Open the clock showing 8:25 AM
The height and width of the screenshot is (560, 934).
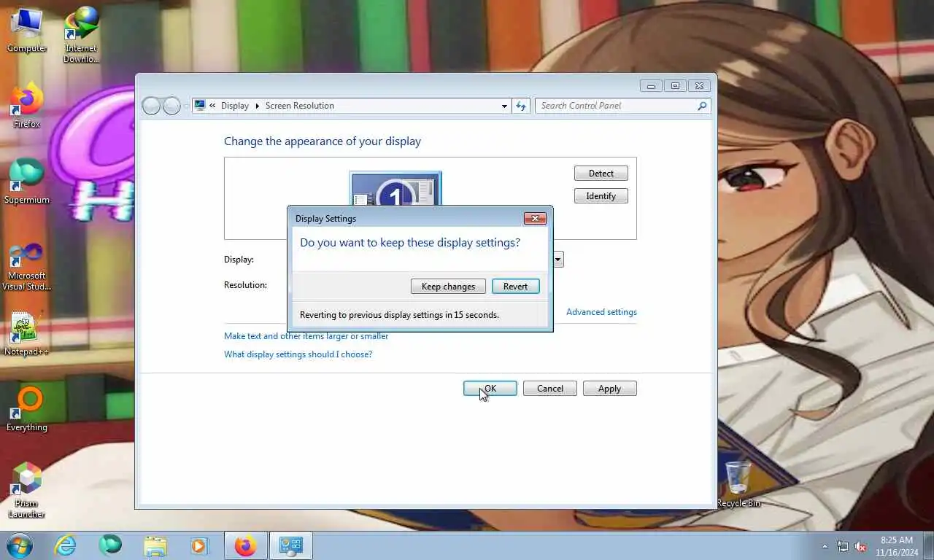897,546
